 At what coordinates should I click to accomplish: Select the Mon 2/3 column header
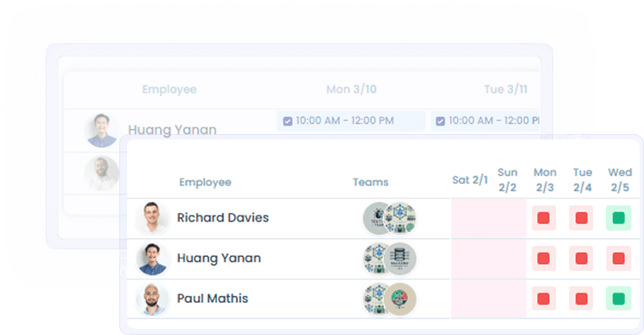click(545, 180)
